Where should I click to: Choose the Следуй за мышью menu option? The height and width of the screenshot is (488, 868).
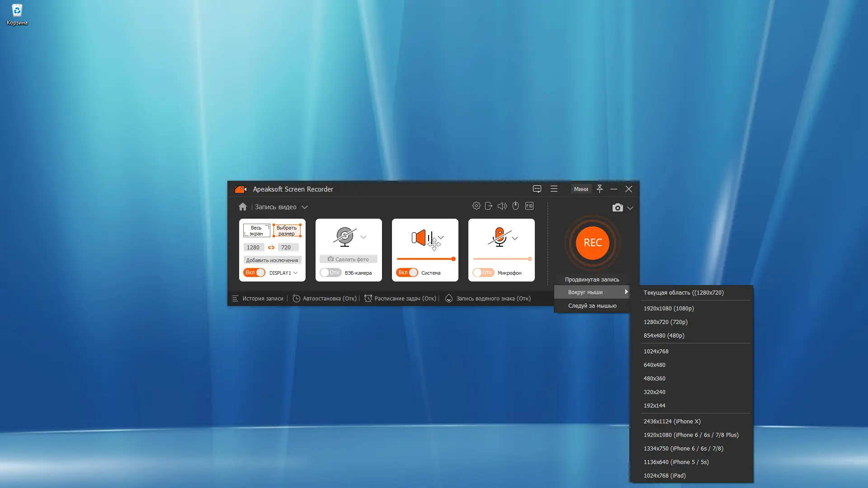592,305
